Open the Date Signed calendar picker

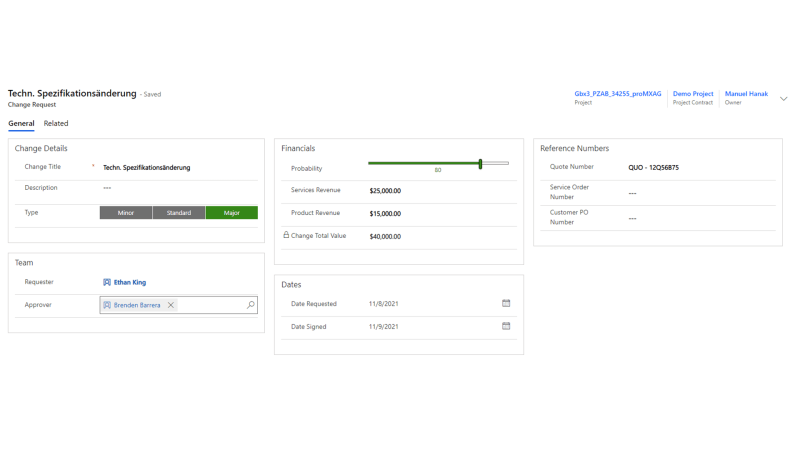tap(506, 326)
